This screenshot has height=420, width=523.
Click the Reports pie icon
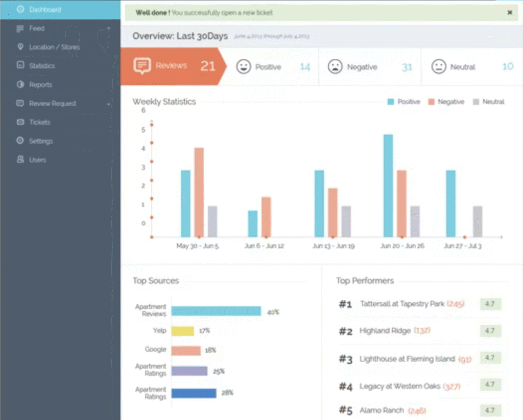coord(20,84)
